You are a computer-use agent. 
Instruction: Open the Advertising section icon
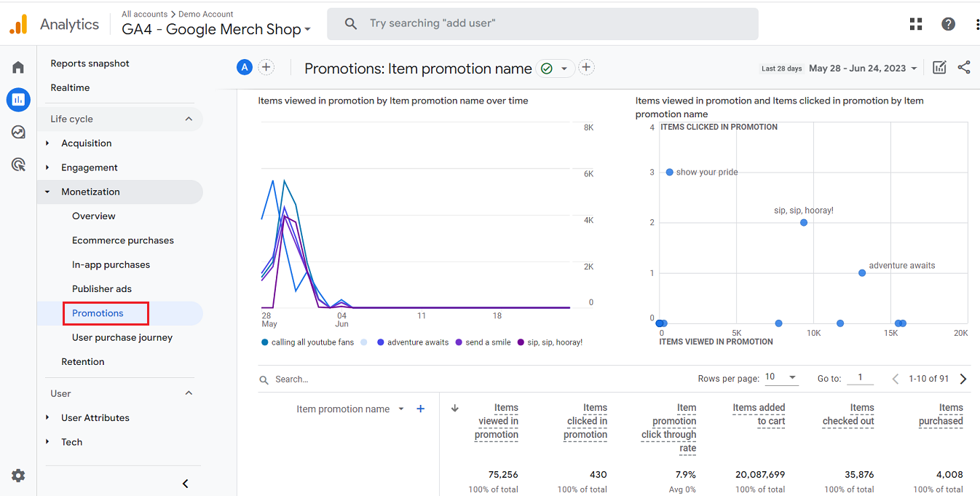(x=17, y=165)
